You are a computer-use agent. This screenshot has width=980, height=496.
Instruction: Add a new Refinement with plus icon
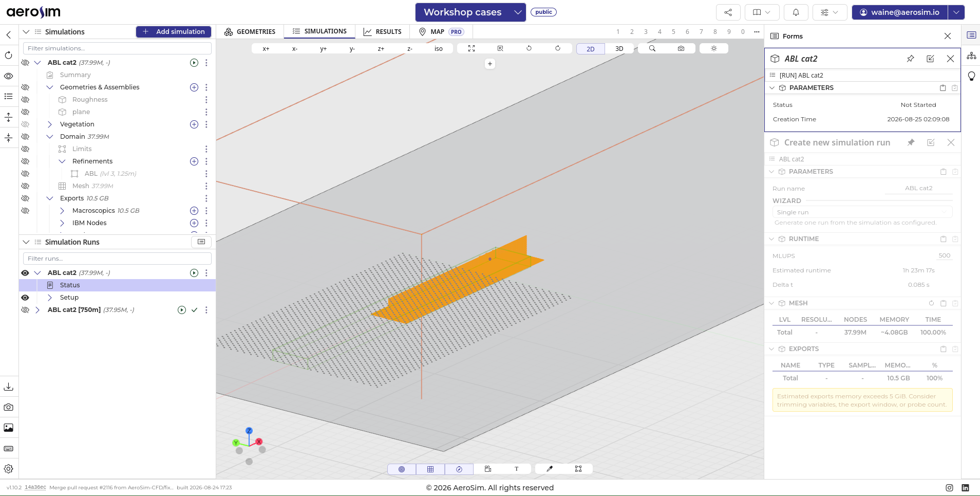[x=194, y=161]
